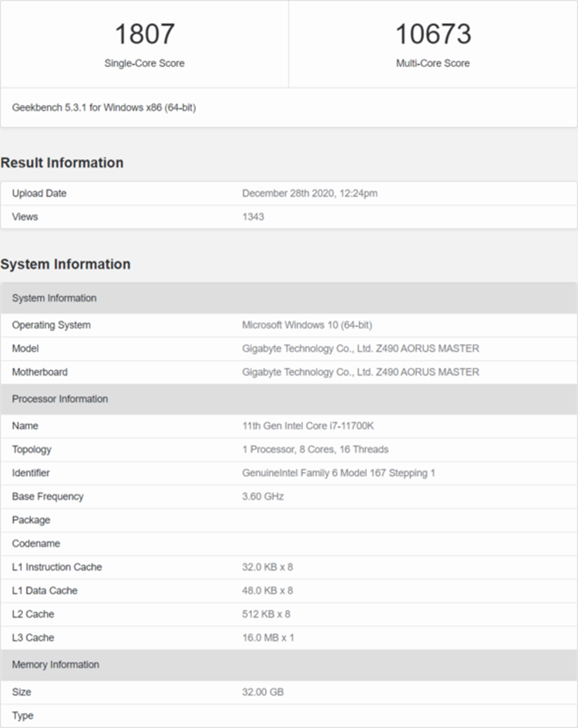Select '11th Gen Intel Core i7-11700K' value
Viewport: 578px width, 728px height.
click(x=308, y=426)
